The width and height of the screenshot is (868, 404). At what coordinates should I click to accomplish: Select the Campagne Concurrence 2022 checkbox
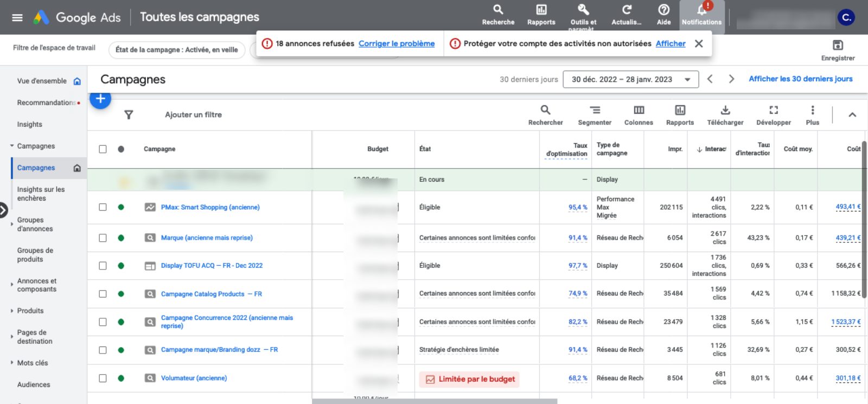[103, 322]
